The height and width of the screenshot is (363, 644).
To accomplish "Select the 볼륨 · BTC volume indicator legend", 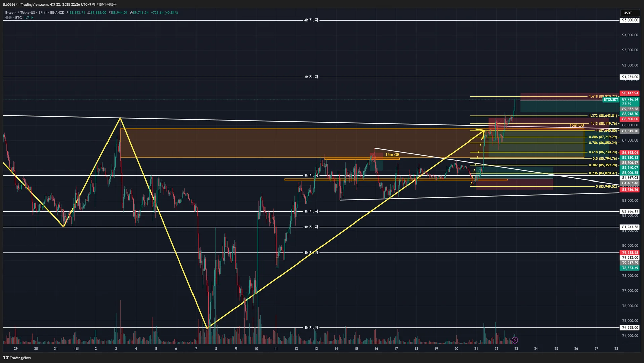I will (13, 18).
